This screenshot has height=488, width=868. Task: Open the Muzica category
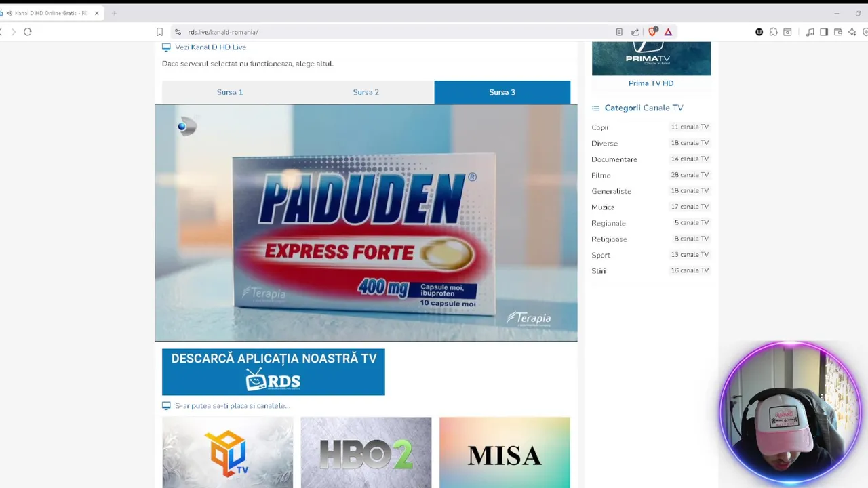pos(603,207)
